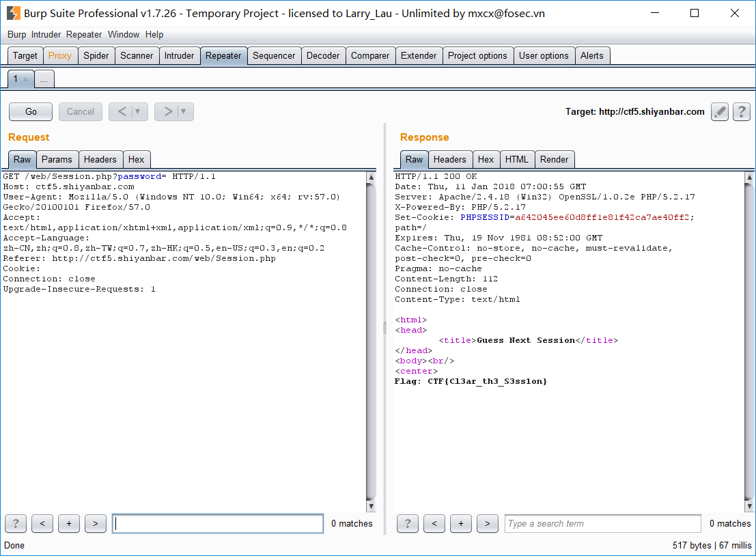Show the Response Render view

[554, 160]
